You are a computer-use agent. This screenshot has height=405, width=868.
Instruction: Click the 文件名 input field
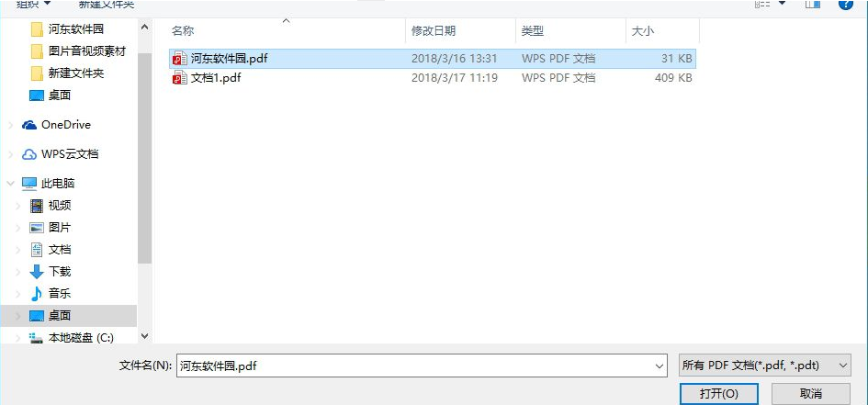point(422,366)
